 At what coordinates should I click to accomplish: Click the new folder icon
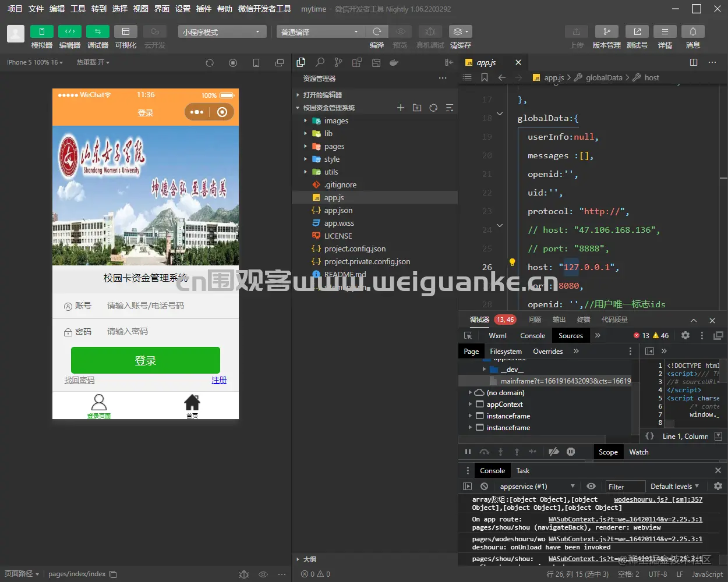[417, 108]
